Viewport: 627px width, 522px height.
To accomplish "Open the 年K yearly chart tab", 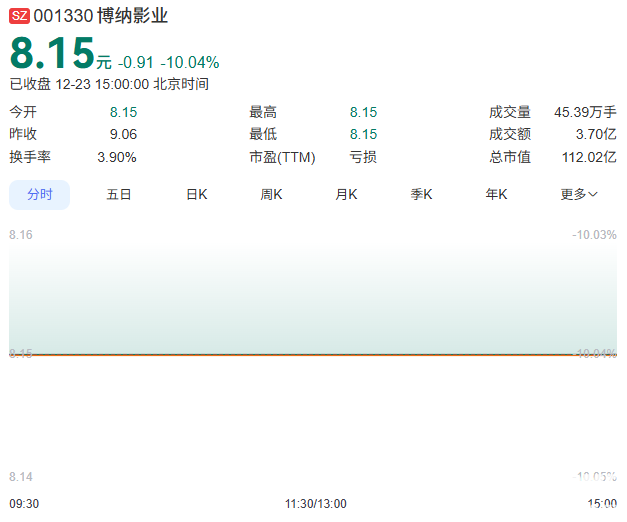I will (x=496, y=194).
